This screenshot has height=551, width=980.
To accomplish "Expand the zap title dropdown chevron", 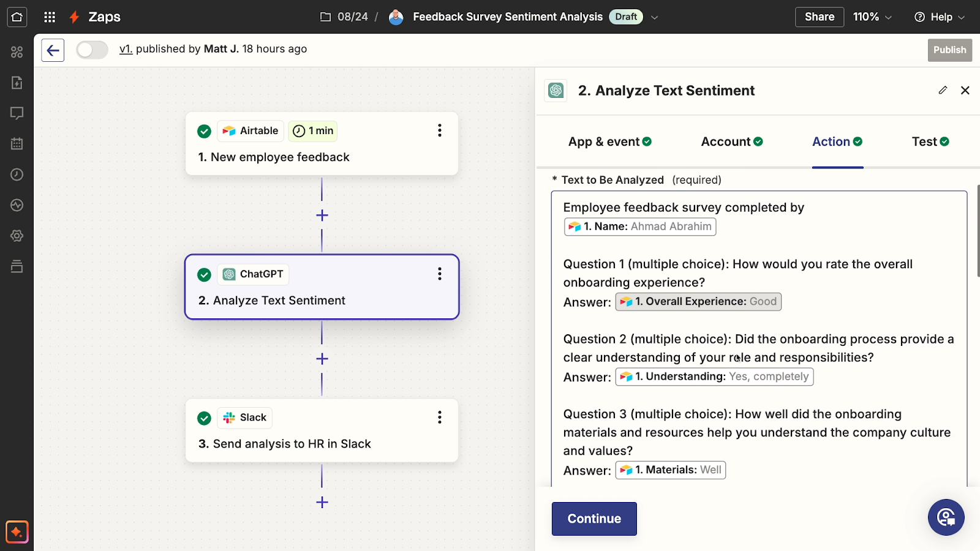I will click(654, 17).
